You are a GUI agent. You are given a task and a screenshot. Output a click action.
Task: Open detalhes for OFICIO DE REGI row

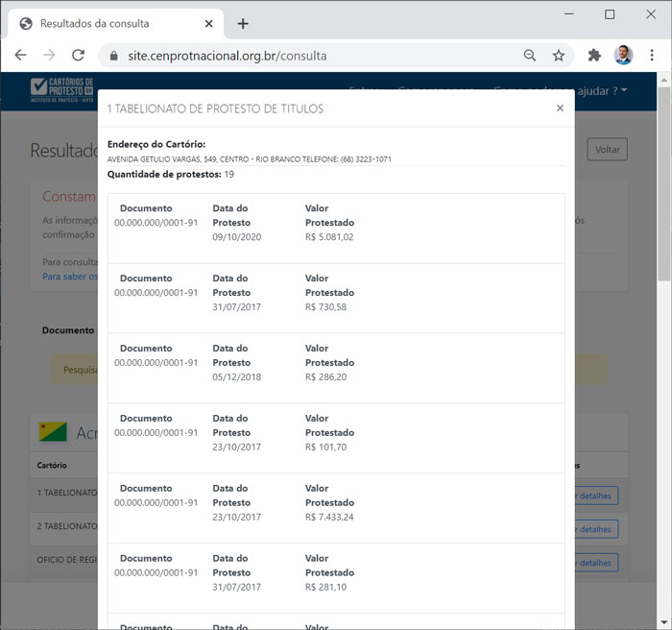click(x=596, y=562)
